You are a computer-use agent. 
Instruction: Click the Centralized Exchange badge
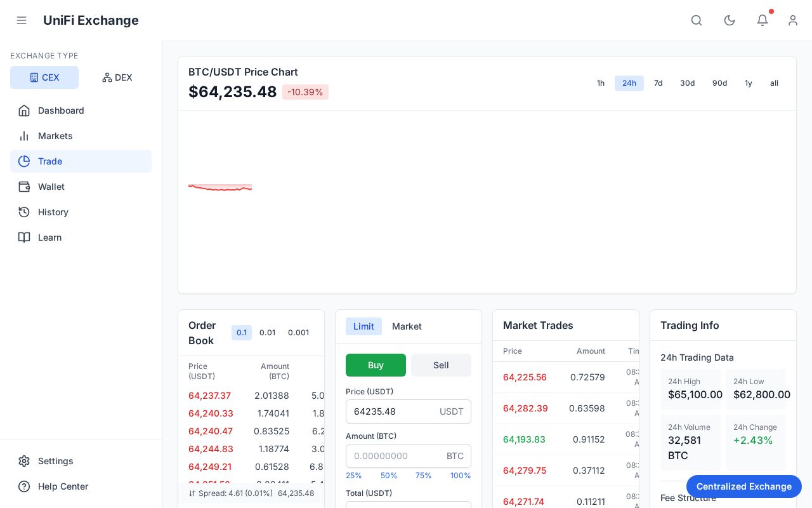click(744, 486)
